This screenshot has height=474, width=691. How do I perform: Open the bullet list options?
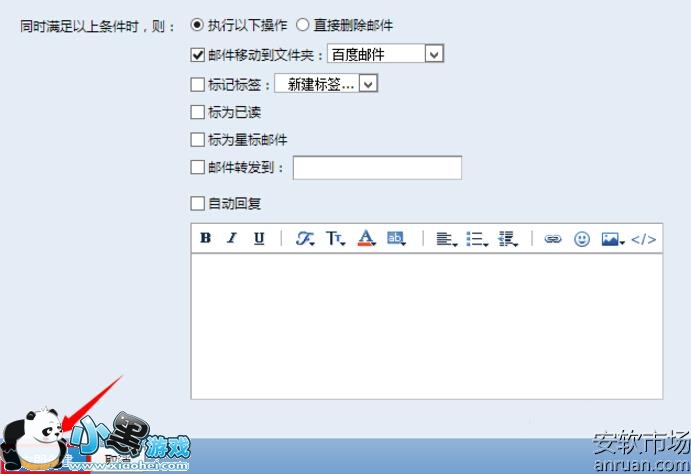pyautogui.click(x=477, y=239)
